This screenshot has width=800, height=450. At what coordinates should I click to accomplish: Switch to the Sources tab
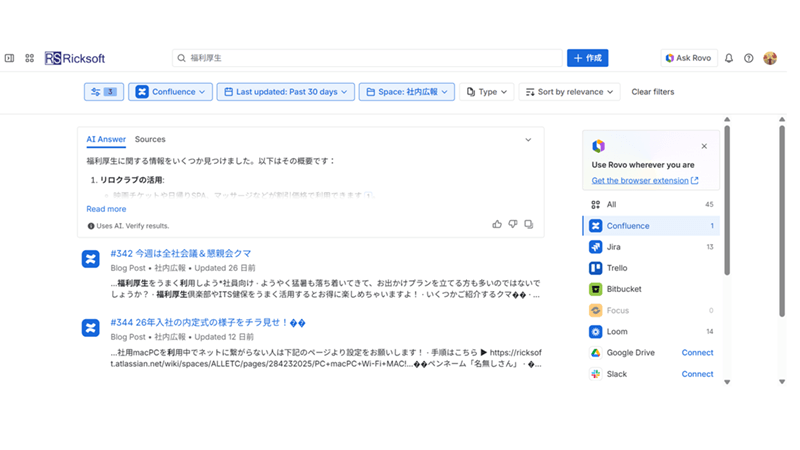[150, 140]
